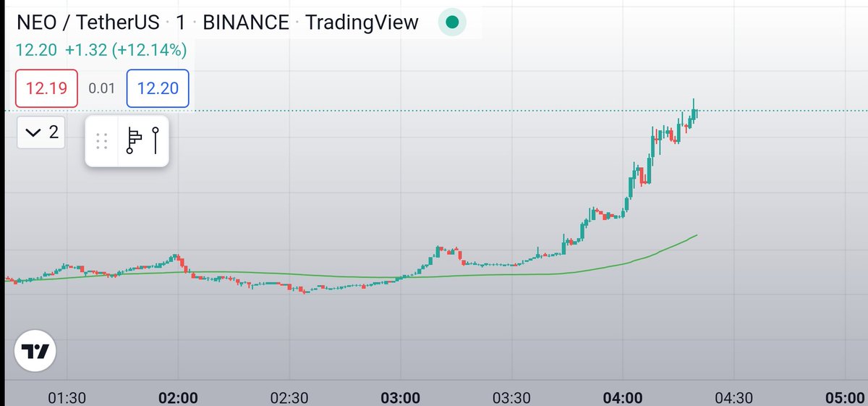Viewport: 868px width, 406px height.
Task: Open the NEO / TetherUS symbol title
Action: 88,22
